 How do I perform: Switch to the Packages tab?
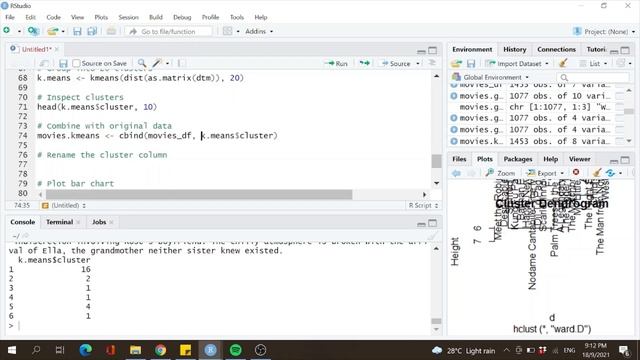tap(518, 159)
